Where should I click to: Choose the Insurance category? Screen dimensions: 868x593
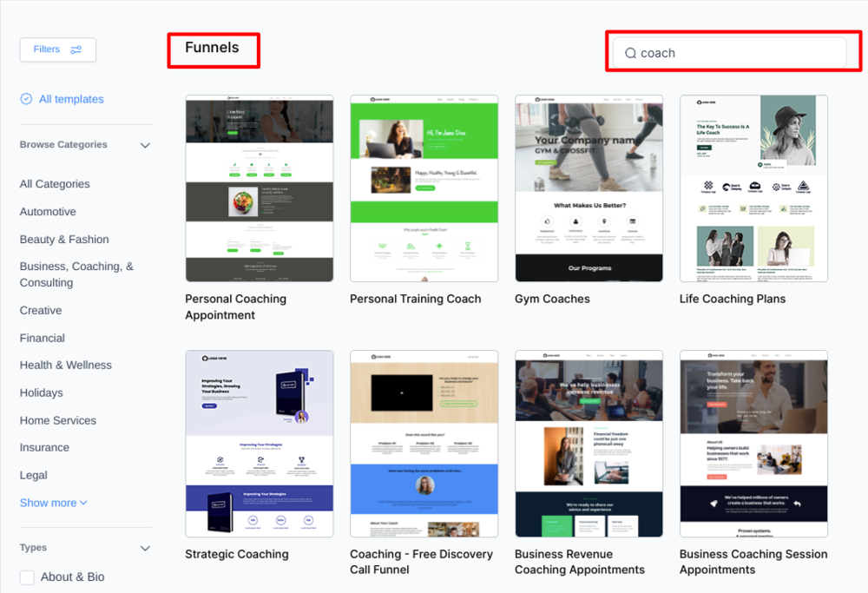pyautogui.click(x=45, y=447)
